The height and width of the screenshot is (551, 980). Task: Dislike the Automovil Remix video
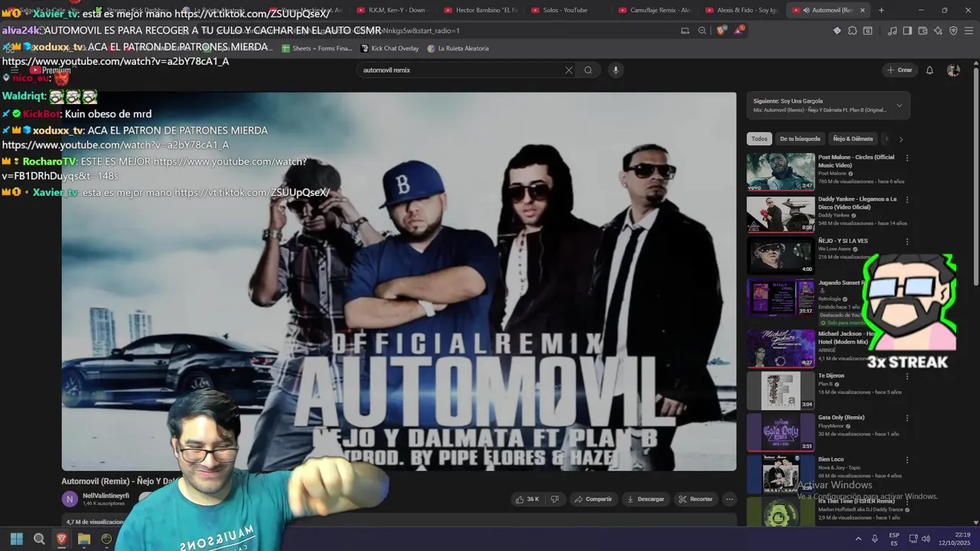coord(555,499)
